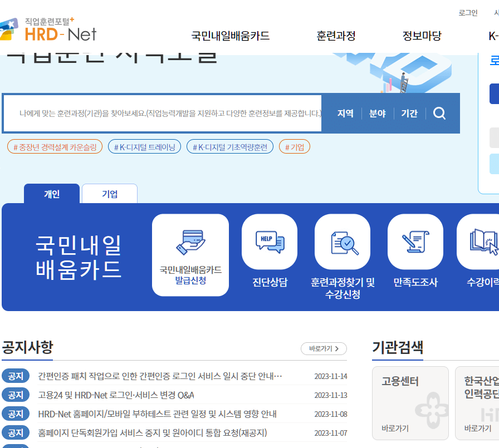
Task: Open the 국민내일배움카드 top menu
Action: click(x=231, y=36)
